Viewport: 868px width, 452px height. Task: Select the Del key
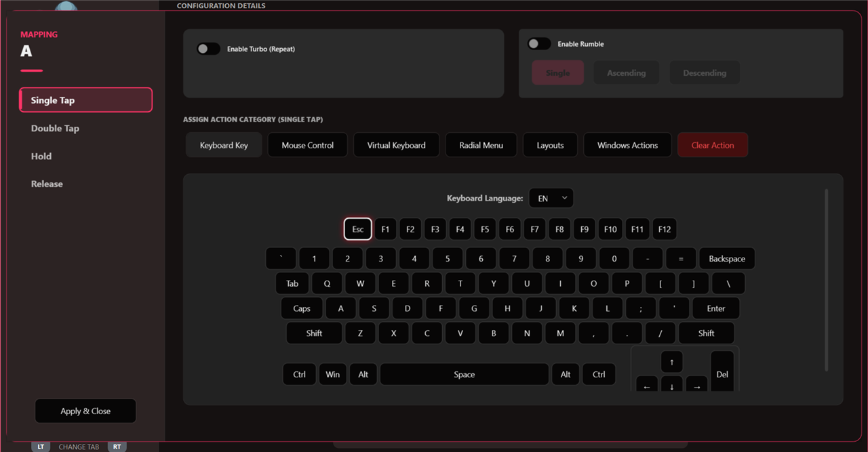[722, 371]
